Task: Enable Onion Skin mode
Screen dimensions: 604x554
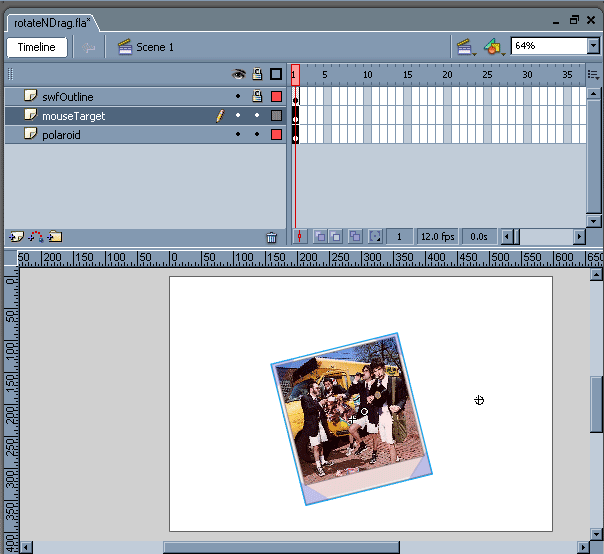Action: click(321, 237)
